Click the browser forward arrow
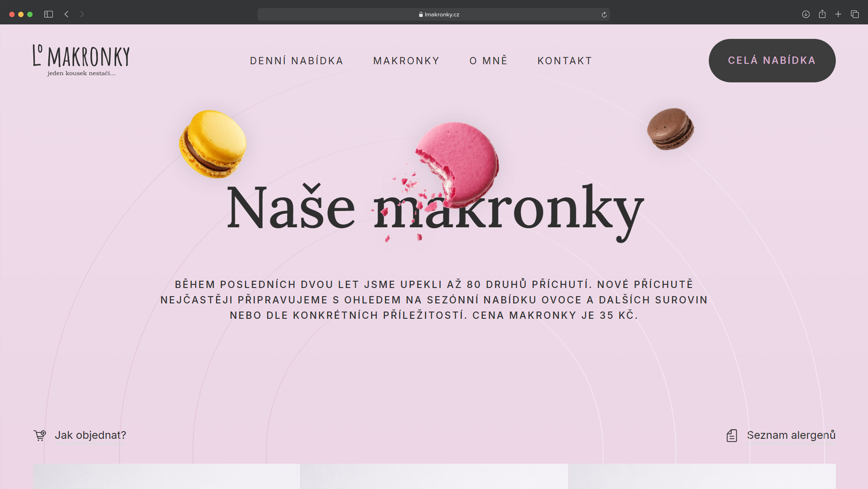This screenshot has height=489, width=868. tap(82, 14)
